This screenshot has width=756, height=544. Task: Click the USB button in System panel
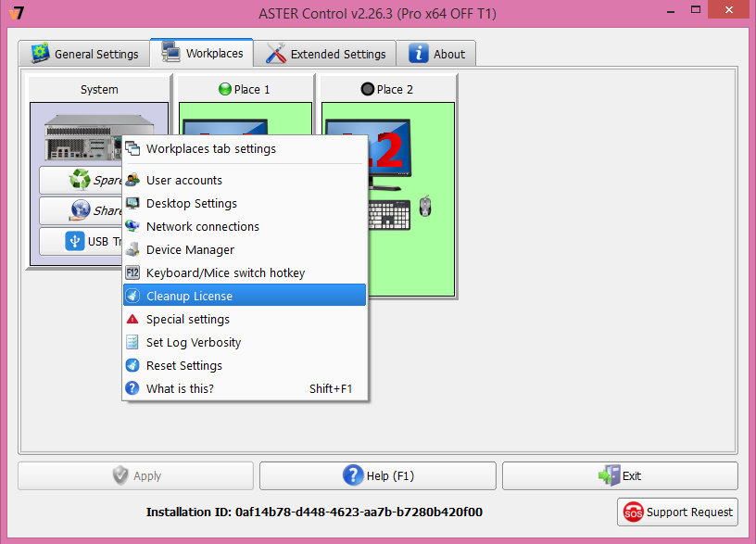click(x=81, y=241)
